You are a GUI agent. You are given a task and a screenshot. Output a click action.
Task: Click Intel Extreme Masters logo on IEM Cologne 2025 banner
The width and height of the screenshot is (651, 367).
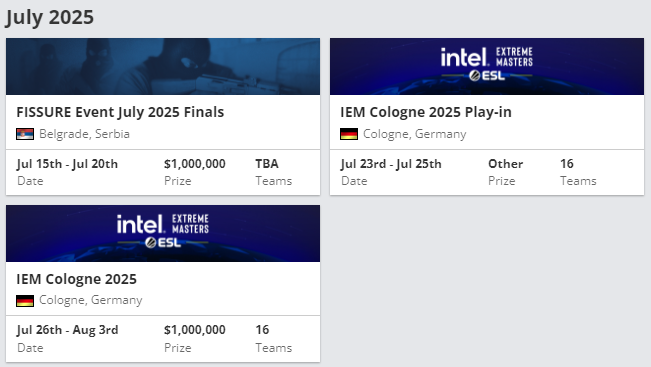(163, 224)
